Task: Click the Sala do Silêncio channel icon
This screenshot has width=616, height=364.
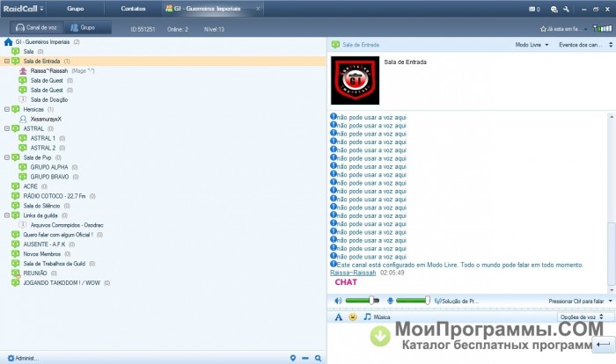Action: (x=15, y=206)
